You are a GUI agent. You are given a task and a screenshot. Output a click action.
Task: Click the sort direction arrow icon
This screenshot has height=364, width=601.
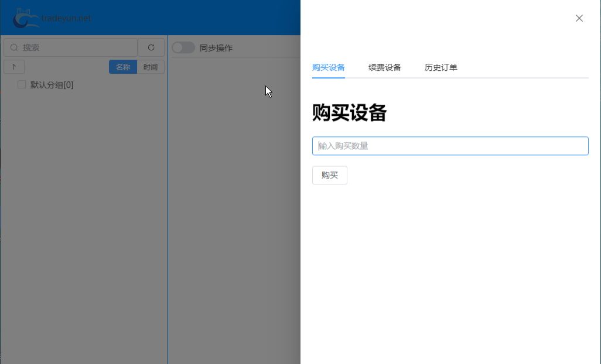pos(13,67)
